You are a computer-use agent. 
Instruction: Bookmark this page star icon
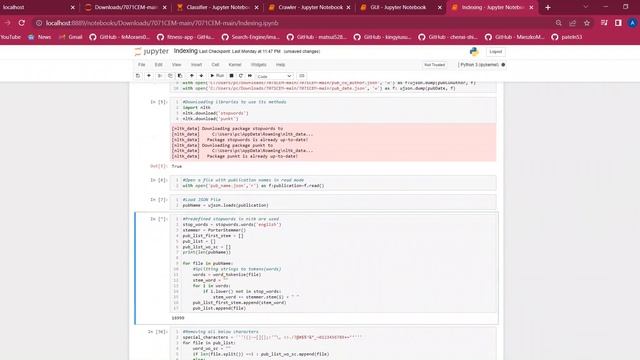pos(587,23)
